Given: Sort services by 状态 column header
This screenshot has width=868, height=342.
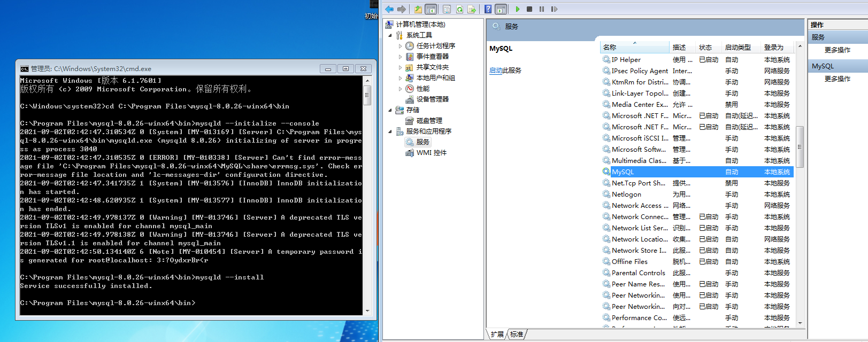Looking at the screenshot, I should [x=709, y=47].
